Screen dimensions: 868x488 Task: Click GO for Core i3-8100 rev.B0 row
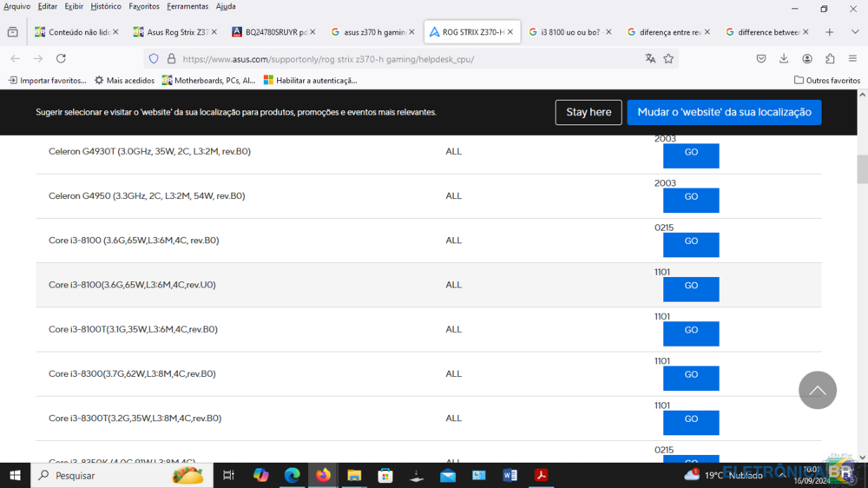point(691,245)
